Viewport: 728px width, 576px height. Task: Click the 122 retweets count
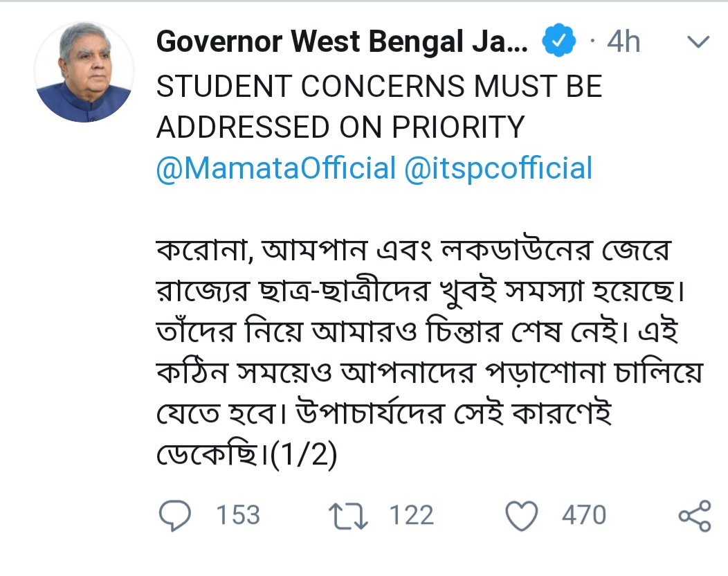411,516
